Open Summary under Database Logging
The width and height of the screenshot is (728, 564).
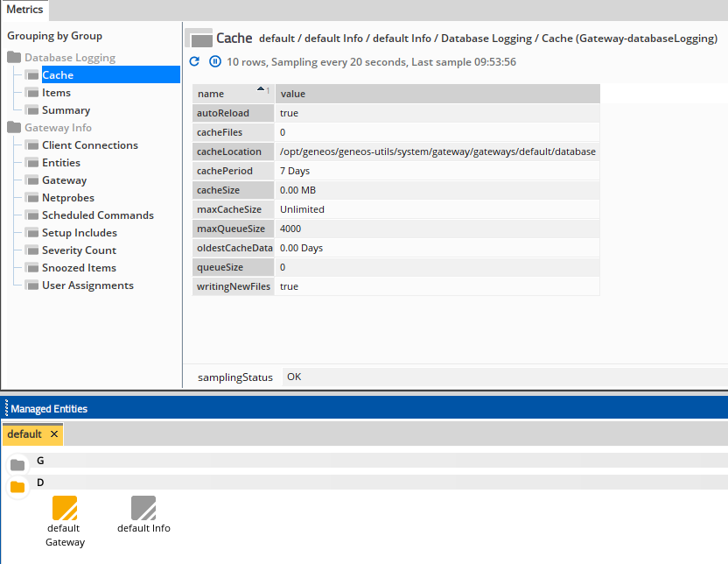click(x=66, y=110)
